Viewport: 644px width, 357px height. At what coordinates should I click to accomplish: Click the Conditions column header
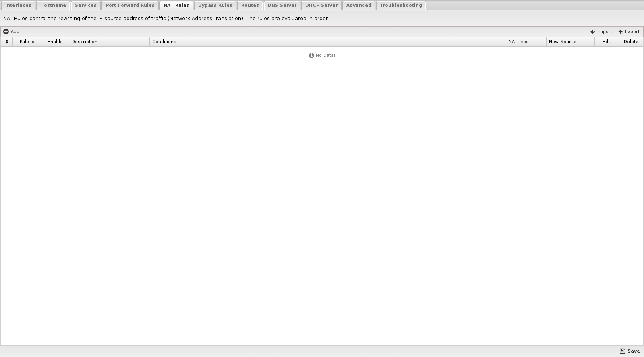click(x=328, y=42)
